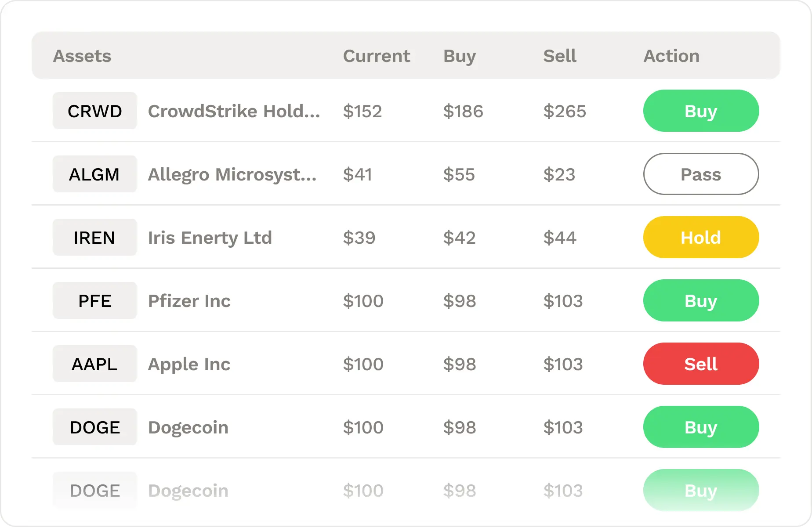The width and height of the screenshot is (812, 527).
Task: Select the Buy column header
Action: click(459, 56)
